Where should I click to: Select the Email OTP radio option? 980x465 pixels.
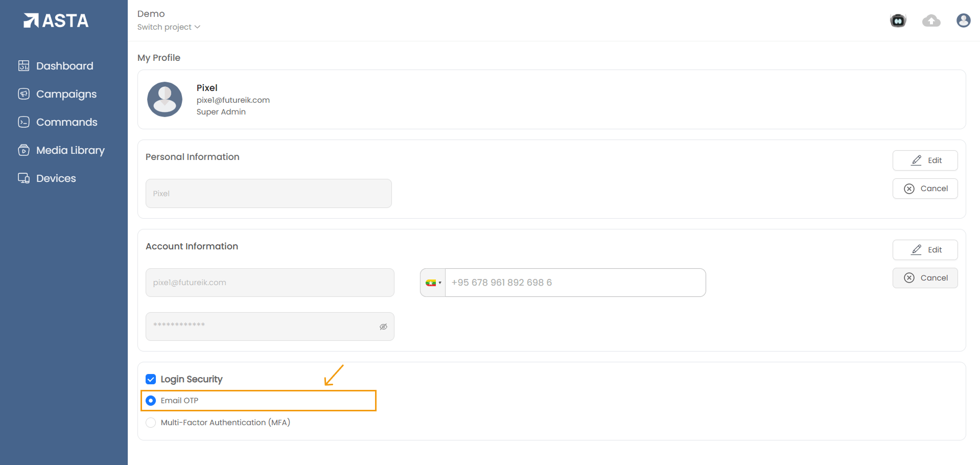tap(151, 401)
